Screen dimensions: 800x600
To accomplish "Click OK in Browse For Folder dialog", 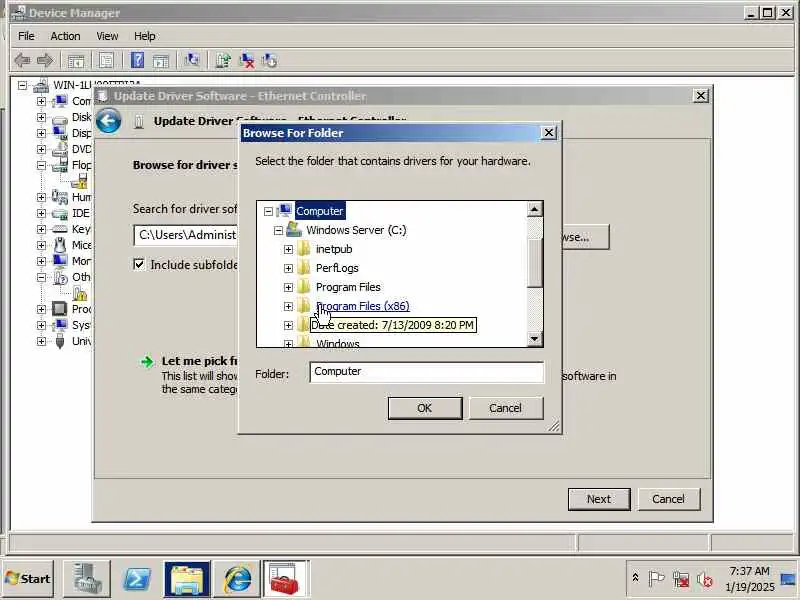I will [x=425, y=408].
